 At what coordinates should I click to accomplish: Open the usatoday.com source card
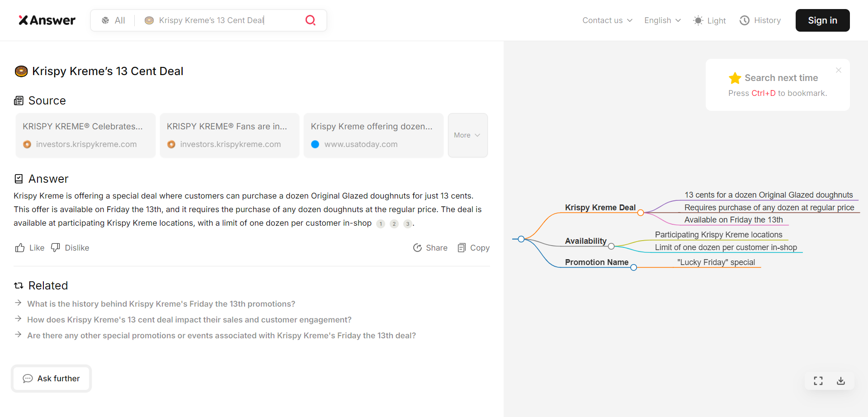[x=373, y=135]
